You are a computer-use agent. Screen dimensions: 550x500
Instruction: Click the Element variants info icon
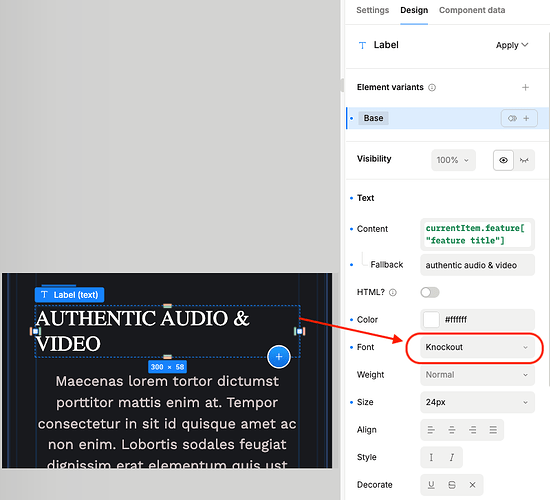pos(432,88)
